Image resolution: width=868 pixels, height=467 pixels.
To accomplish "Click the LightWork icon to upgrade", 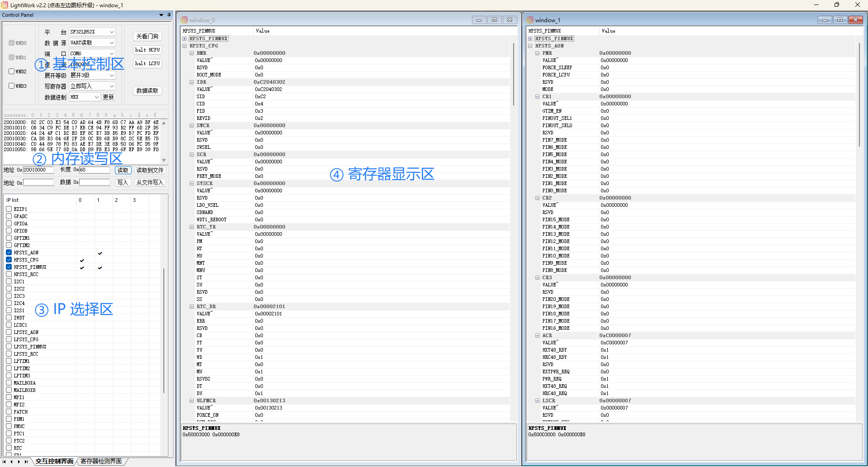I will [x=5, y=5].
